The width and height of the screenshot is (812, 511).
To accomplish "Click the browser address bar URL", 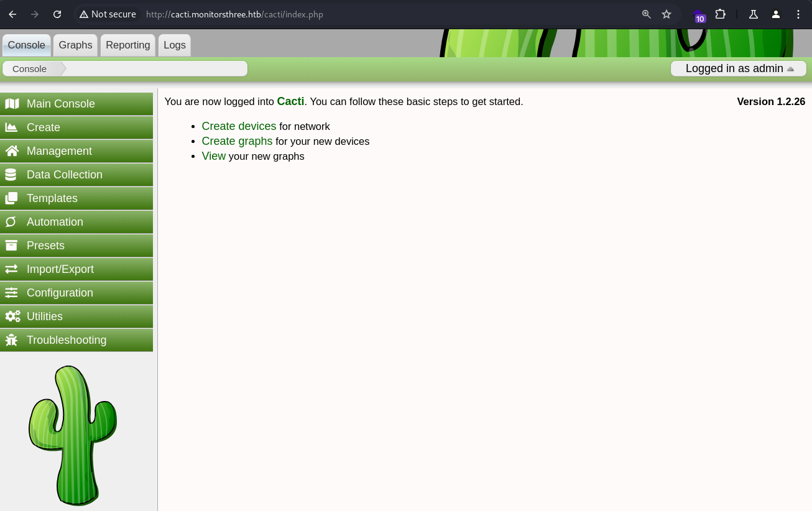I will (x=234, y=14).
